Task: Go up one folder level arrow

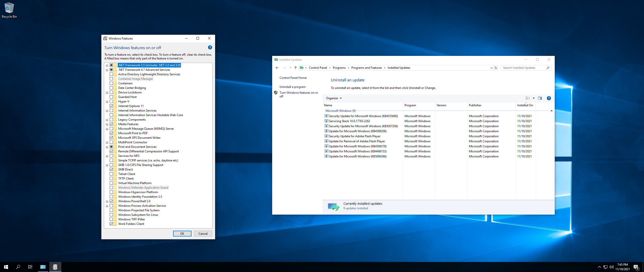Action: (x=296, y=68)
